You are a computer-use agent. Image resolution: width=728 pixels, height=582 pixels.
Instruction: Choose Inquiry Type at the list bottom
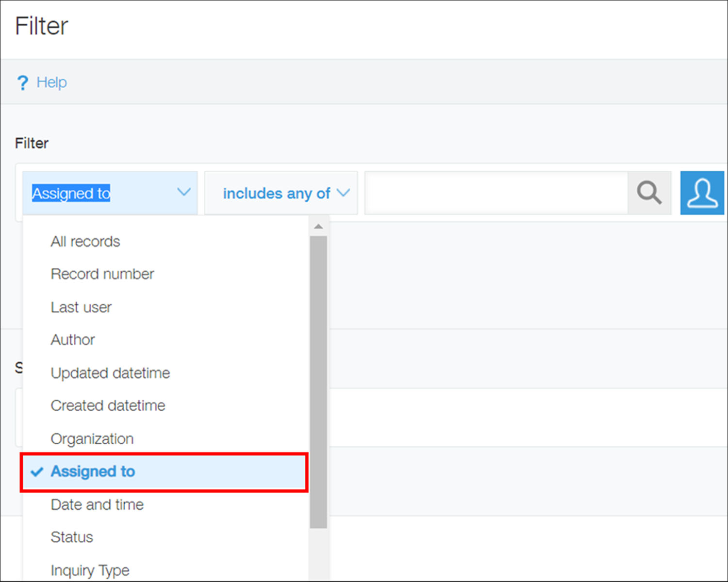(90, 570)
